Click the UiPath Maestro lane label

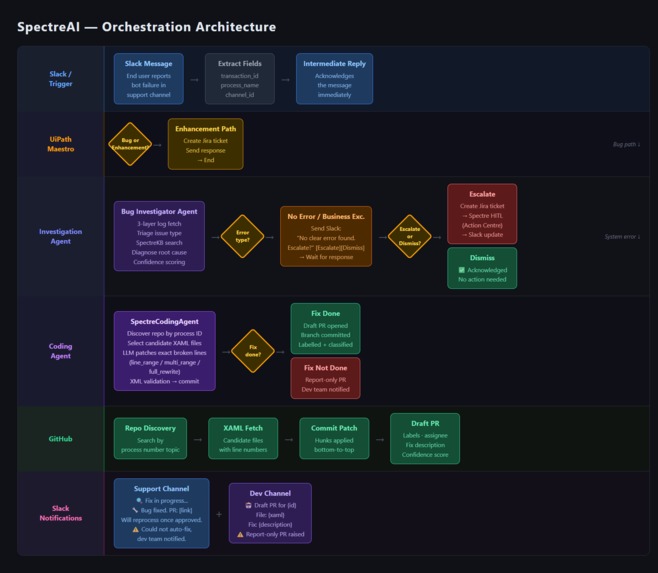pos(60,144)
